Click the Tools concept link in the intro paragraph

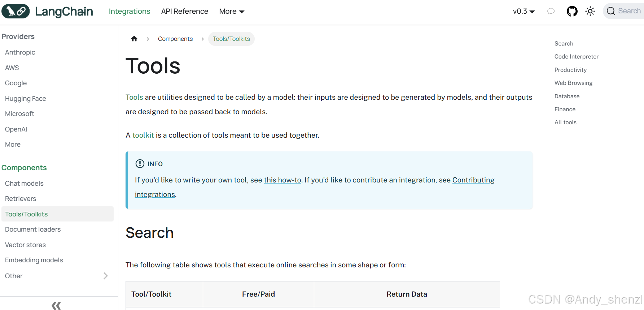pyautogui.click(x=134, y=97)
